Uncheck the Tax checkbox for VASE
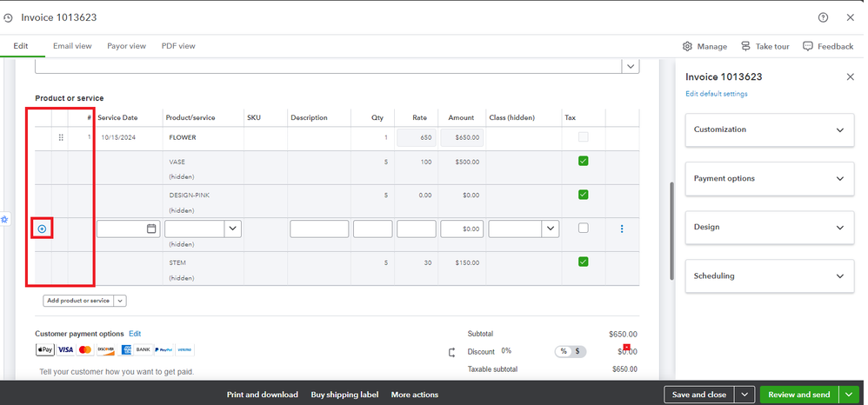Viewport: 868px width, 405px height. click(583, 162)
